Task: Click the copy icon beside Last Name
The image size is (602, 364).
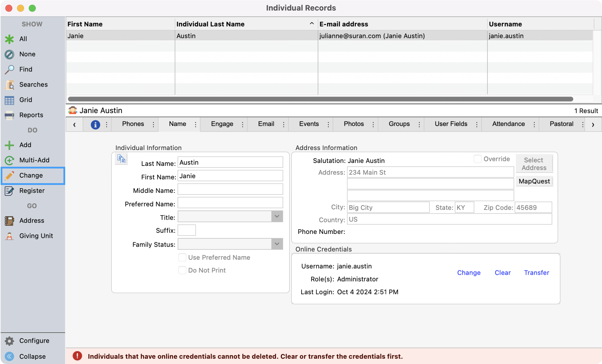Action: point(121,159)
